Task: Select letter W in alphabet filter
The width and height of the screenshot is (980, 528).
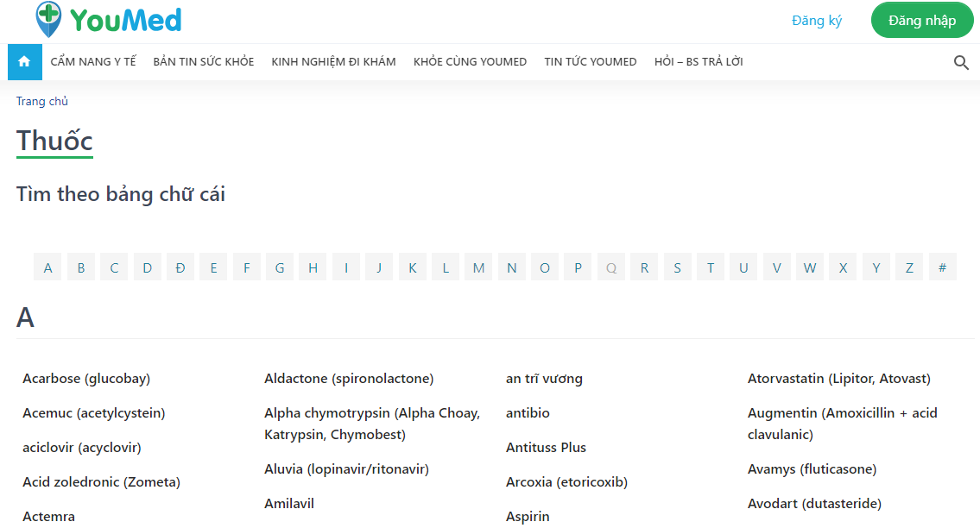Action: pyautogui.click(x=809, y=267)
